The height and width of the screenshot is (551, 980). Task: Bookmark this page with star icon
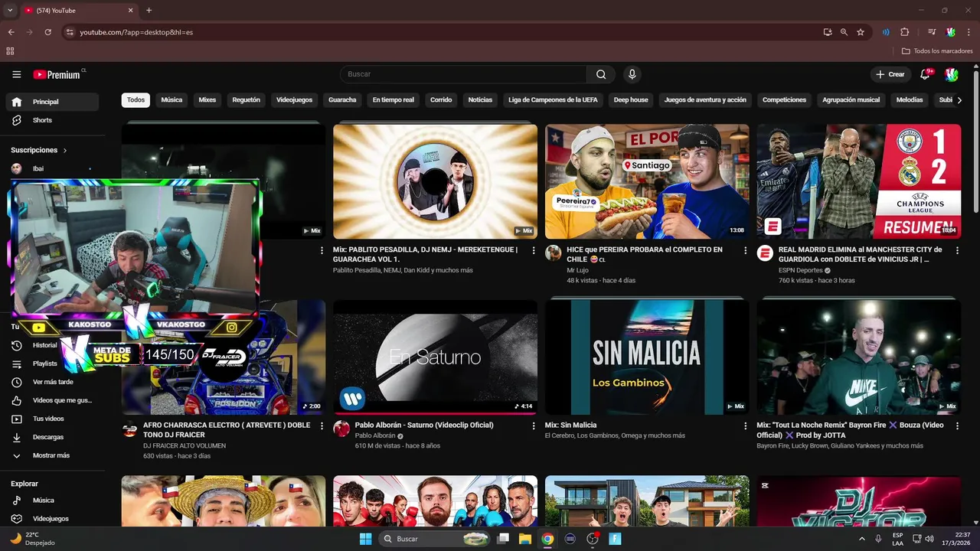click(861, 32)
